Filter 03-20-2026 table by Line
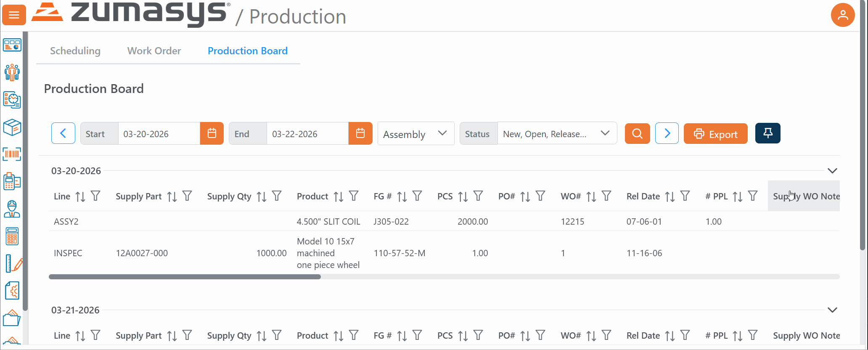Image resolution: width=868 pixels, height=350 pixels. tap(96, 196)
